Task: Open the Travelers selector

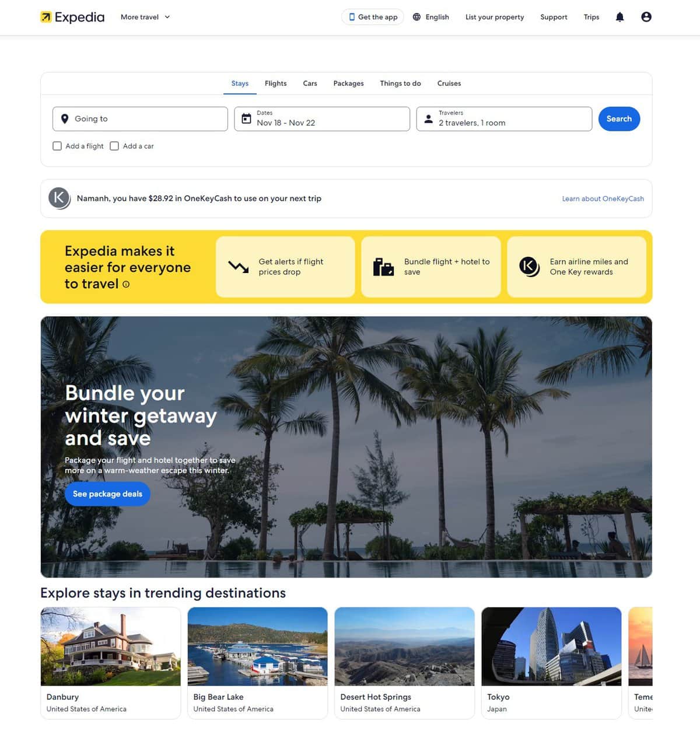Action: [x=504, y=119]
